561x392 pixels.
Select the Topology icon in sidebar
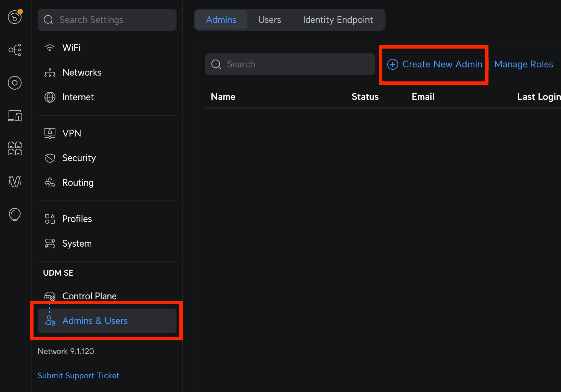tap(14, 50)
